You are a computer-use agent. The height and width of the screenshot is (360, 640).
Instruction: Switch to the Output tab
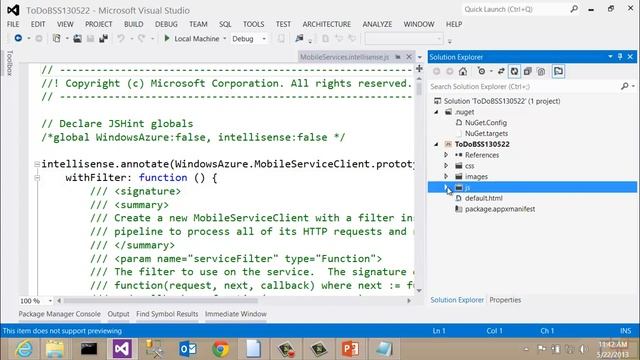click(118, 314)
